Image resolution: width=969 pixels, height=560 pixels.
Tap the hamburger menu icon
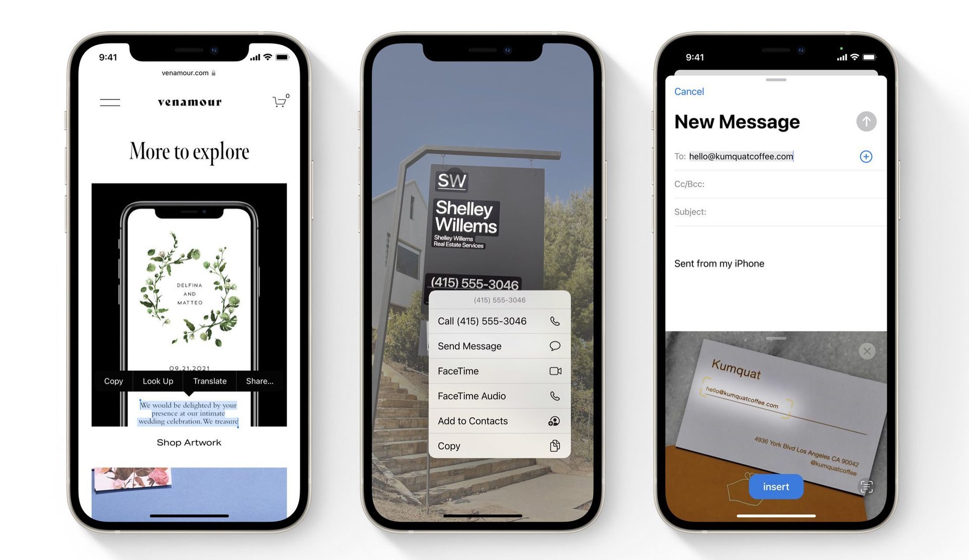[110, 101]
